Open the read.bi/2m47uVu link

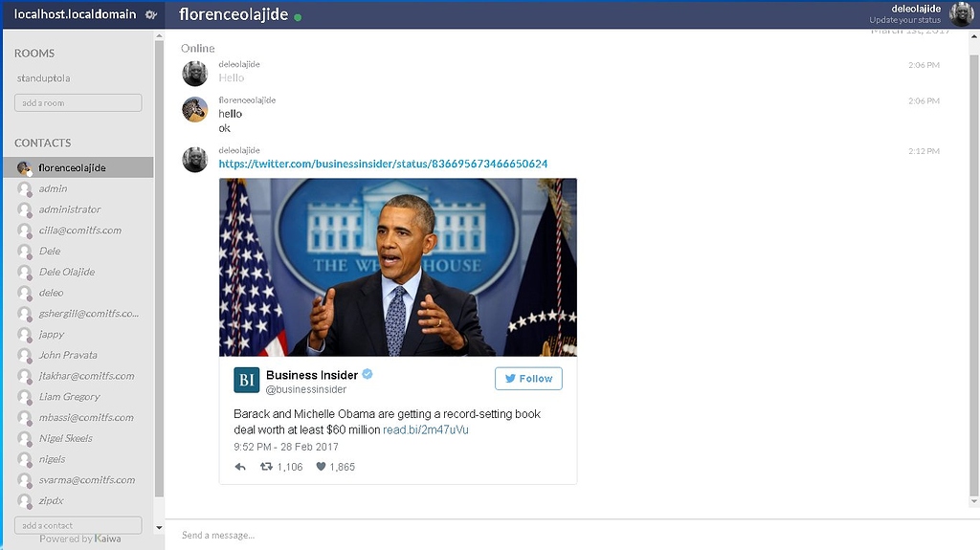(426, 430)
